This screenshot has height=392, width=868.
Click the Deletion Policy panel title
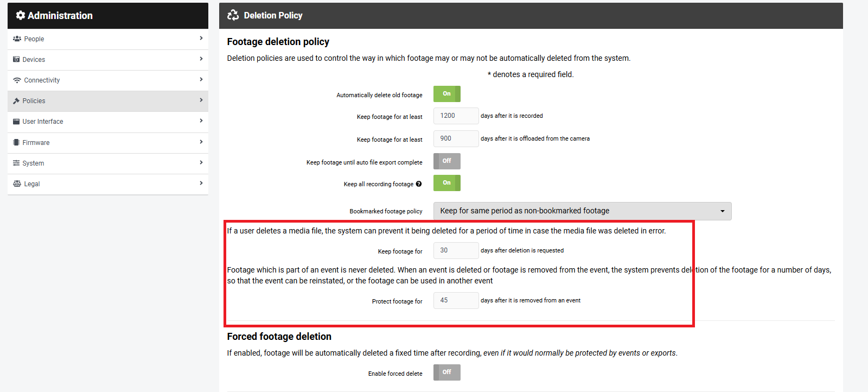(x=273, y=15)
